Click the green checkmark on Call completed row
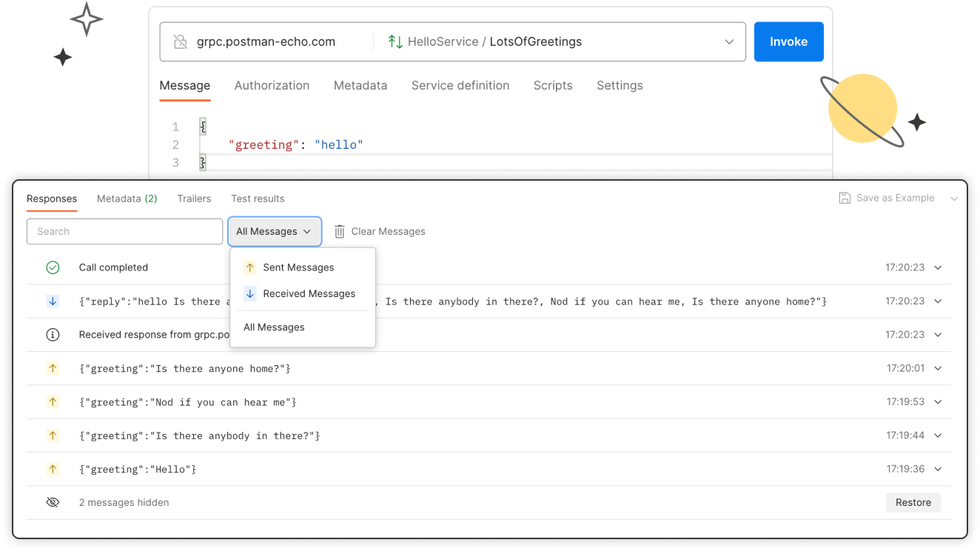Viewport: 980px width, 551px height. (x=53, y=267)
